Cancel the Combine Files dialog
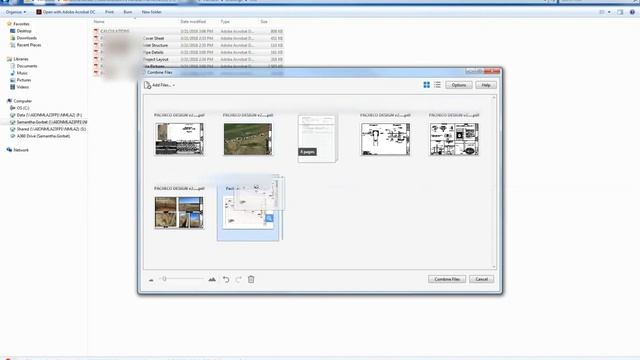This screenshot has height=360, width=640. click(482, 279)
